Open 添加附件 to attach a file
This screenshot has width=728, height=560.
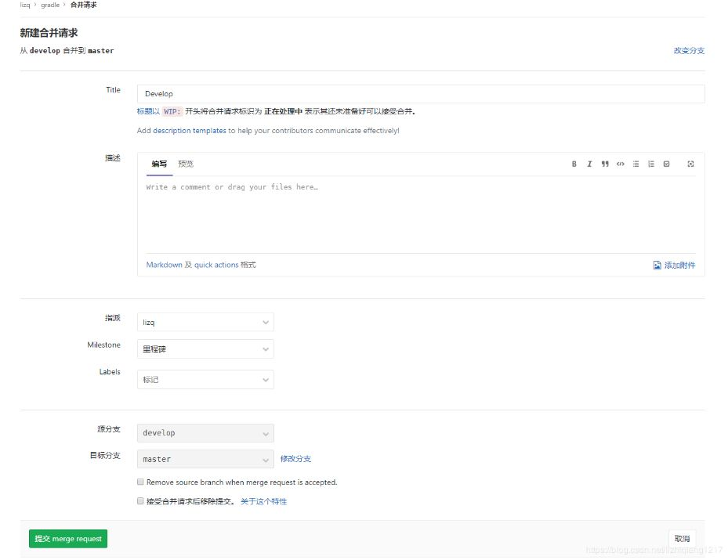[675, 265]
